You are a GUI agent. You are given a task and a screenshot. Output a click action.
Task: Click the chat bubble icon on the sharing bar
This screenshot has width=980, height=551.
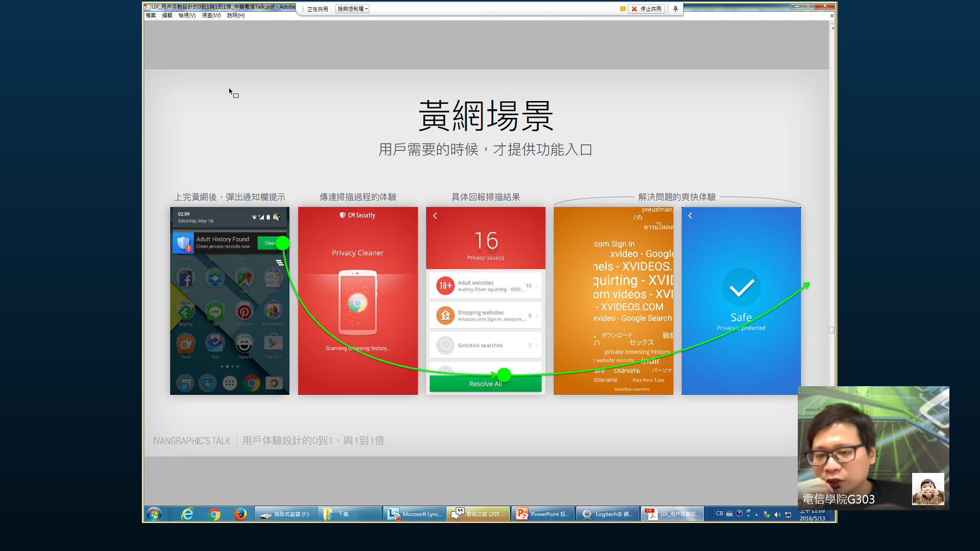(x=622, y=9)
